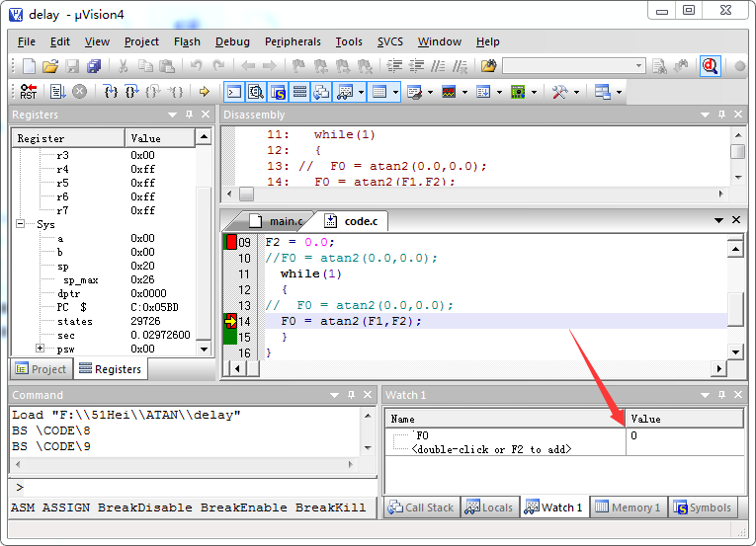Run the program with the Run icon
Screen dimensions: 756x546
point(58,91)
